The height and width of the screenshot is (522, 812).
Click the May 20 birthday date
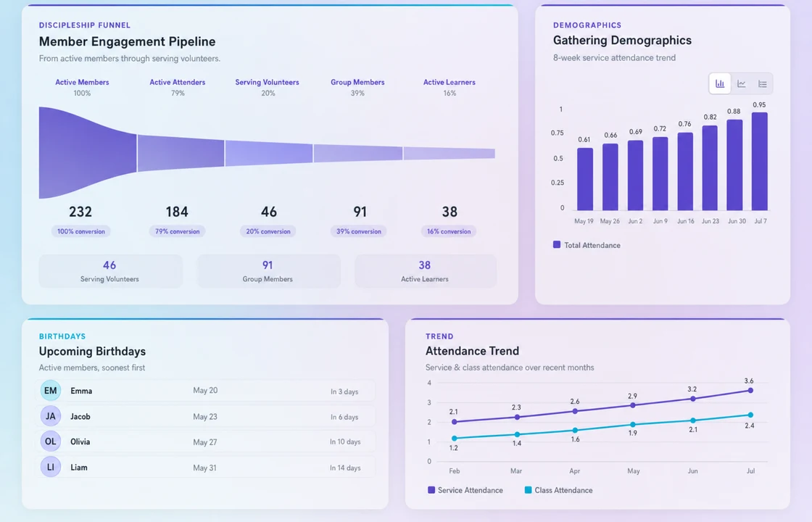[x=205, y=391]
